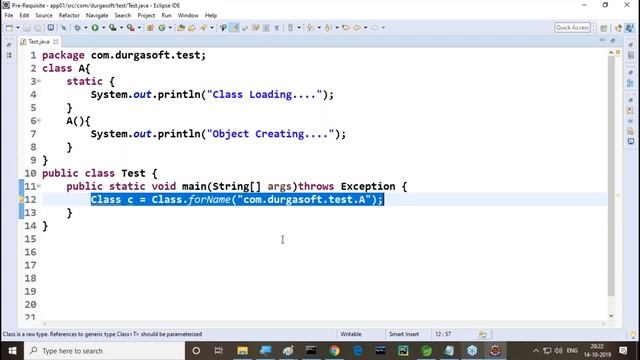
Task: Expand the New Java Class dropdown arrow
Action: tap(170, 28)
